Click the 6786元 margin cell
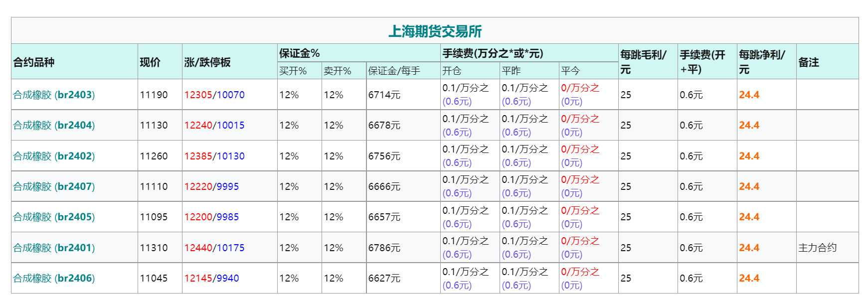 pos(384,248)
